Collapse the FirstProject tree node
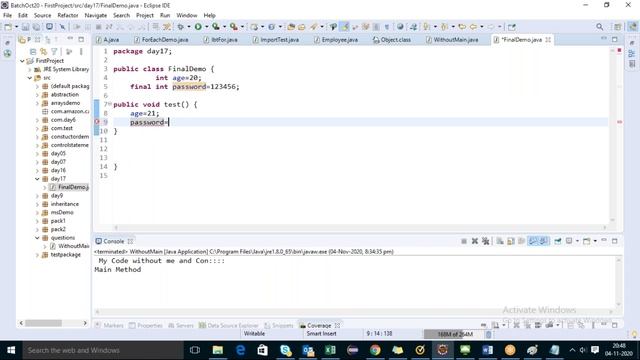 tap(22, 61)
